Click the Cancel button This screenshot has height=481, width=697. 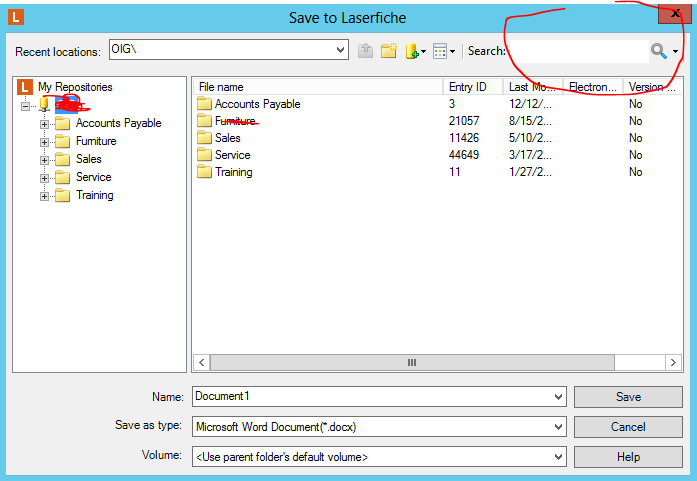(x=628, y=427)
